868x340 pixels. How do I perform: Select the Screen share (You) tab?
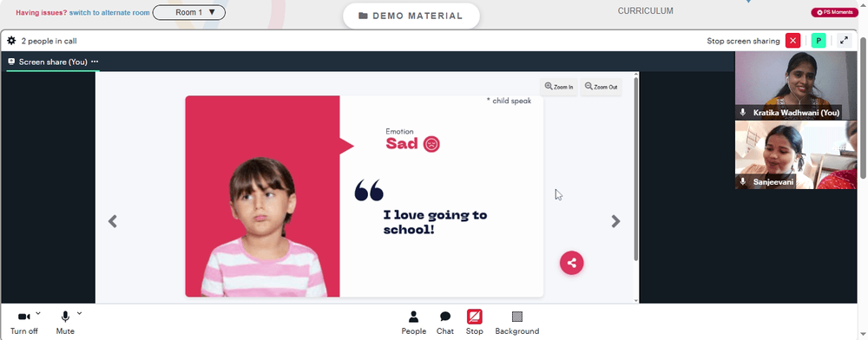pyautogui.click(x=53, y=62)
